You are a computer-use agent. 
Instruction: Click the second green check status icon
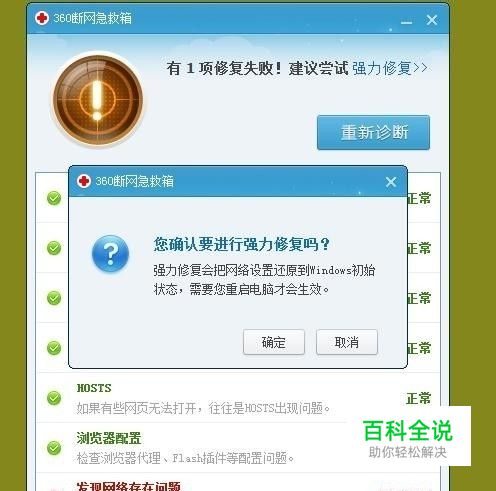click(54, 248)
